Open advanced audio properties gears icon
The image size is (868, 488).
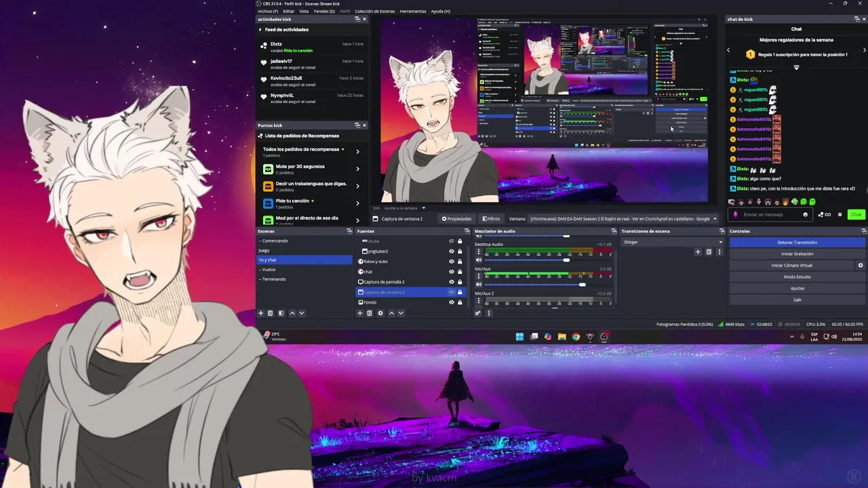(x=478, y=313)
